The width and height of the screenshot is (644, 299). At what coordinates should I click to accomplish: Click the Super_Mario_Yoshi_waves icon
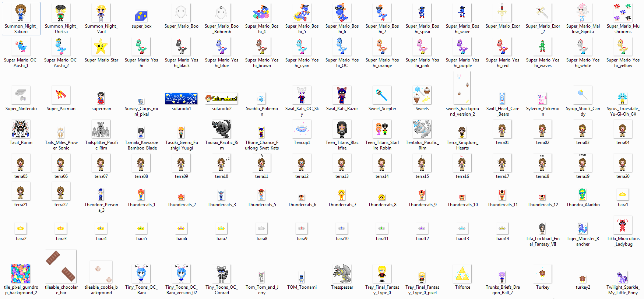[x=543, y=46]
